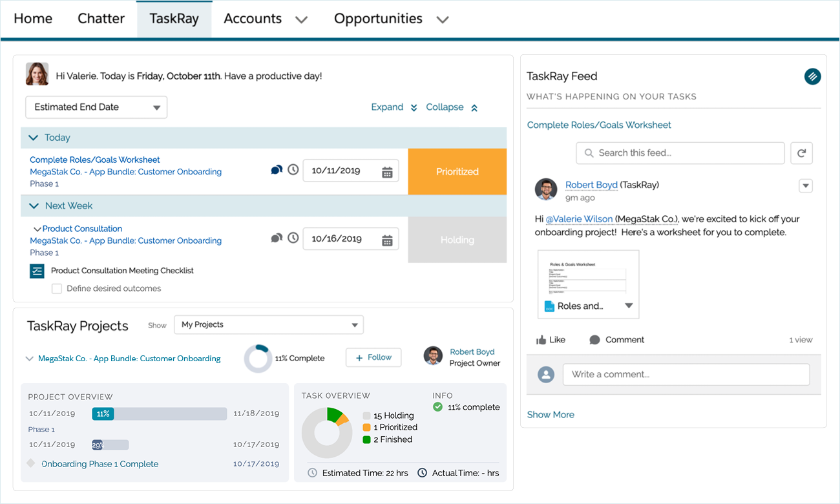Screen dimensions: 840x504
Task: Click Show More in feed
Action: click(x=551, y=415)
